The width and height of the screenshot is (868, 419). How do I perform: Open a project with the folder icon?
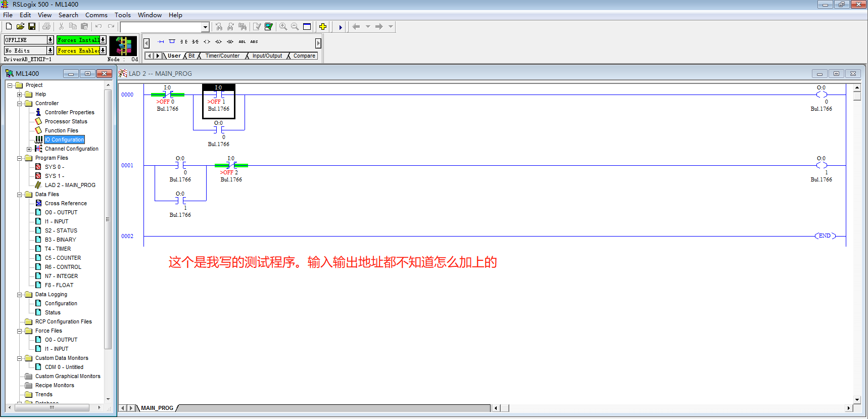(20, 27)
